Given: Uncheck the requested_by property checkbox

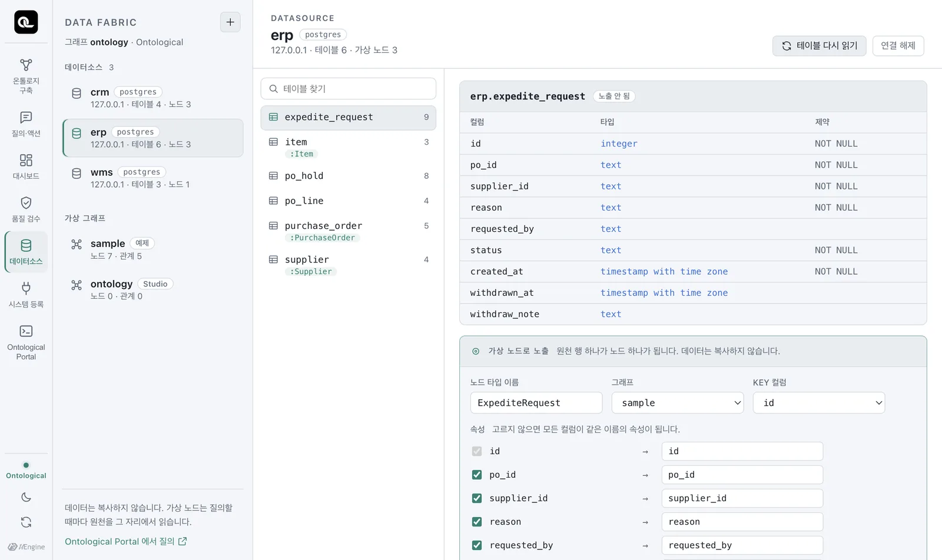Looking at the screenshot, I should (477, 545).
